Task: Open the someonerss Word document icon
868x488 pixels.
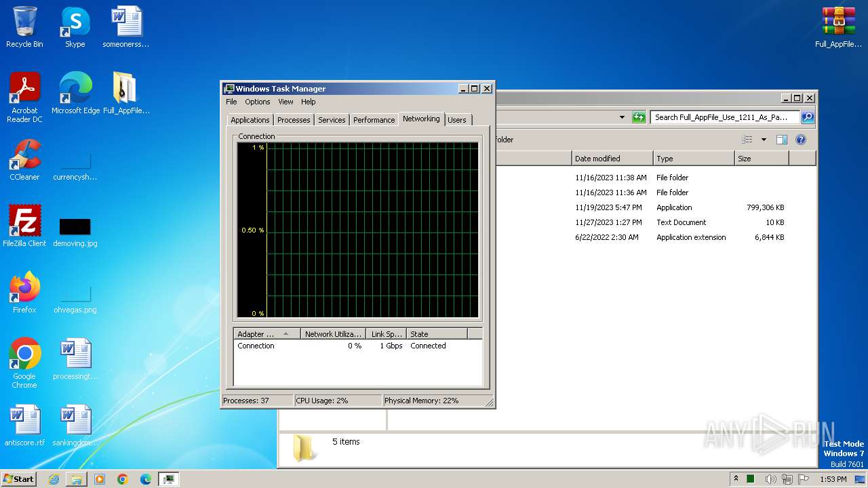Action: click(x=125, y=27)
